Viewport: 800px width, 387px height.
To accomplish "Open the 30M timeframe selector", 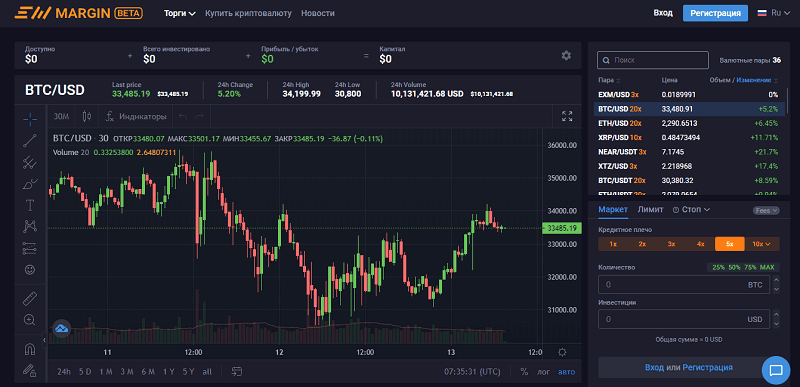I will [61, 116].
